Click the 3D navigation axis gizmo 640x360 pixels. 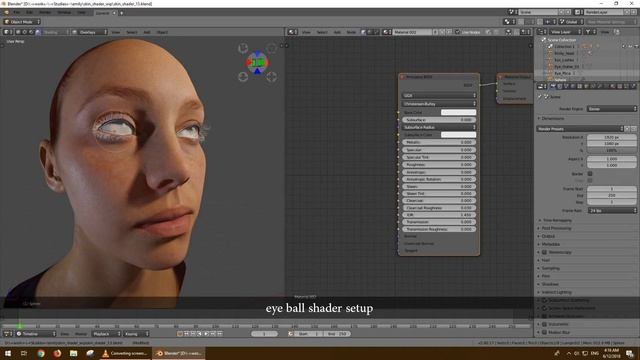click(x=257, y=62)
